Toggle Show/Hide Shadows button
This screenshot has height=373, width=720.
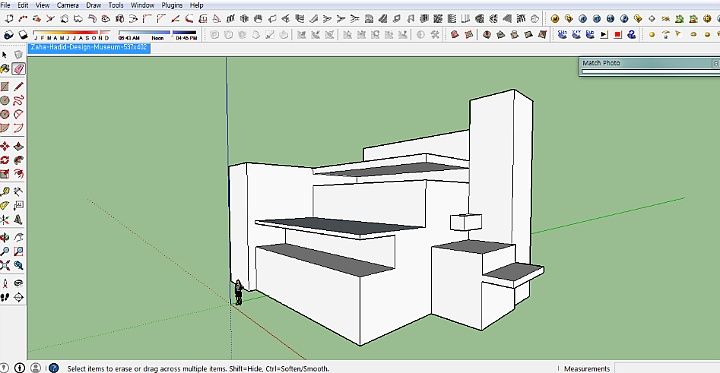click(23, 35)
